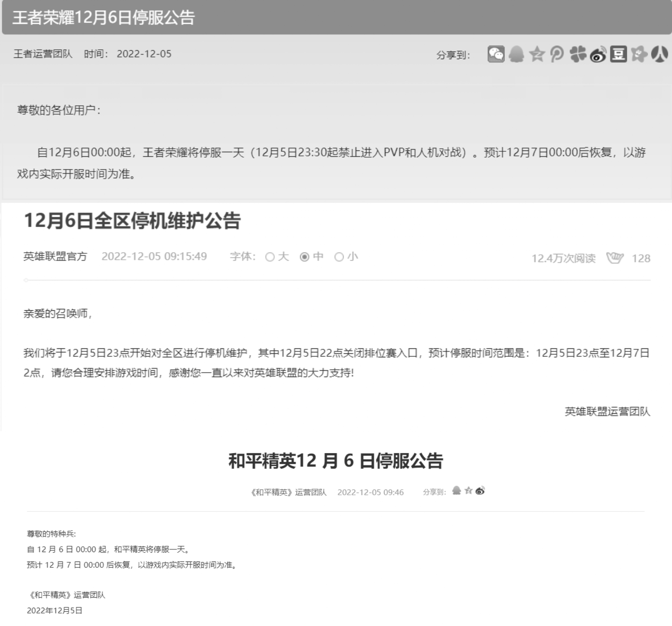
Task: Click the clover-shaped share icon
Action: tap(577, 55)
